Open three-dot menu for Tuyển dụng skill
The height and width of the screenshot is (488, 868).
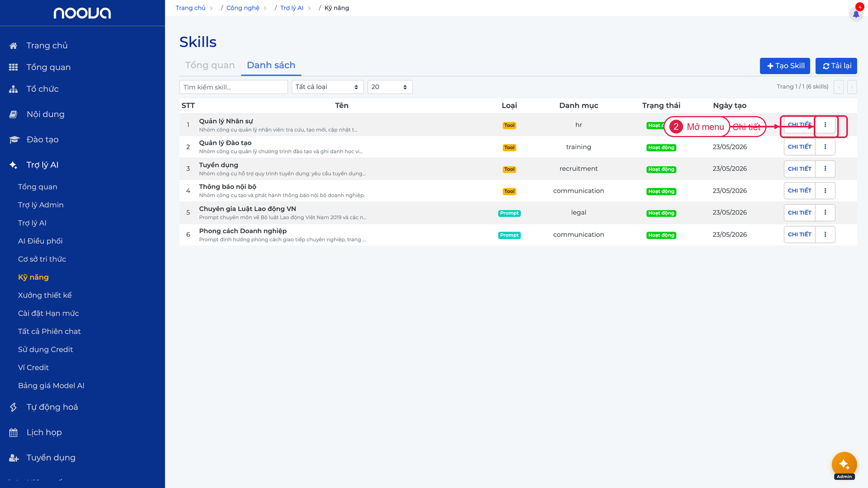pos(825,169)
